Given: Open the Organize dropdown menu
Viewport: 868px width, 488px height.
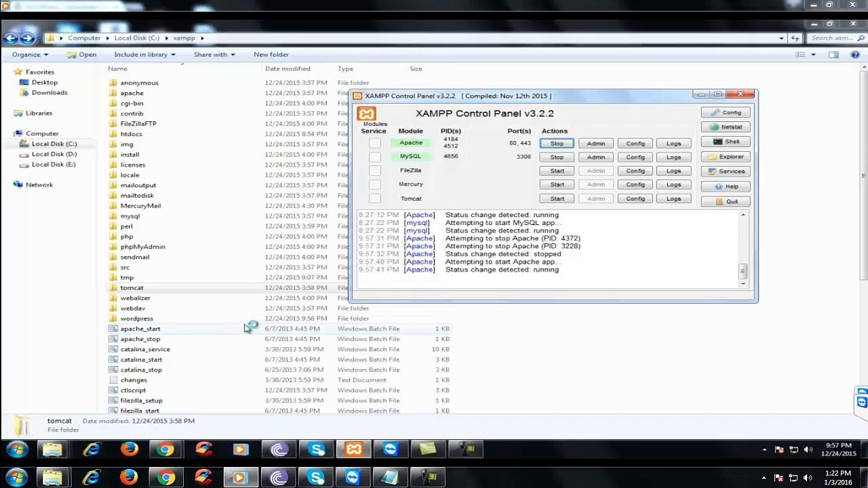Looking at the screenshot, I should click(30, 54).
